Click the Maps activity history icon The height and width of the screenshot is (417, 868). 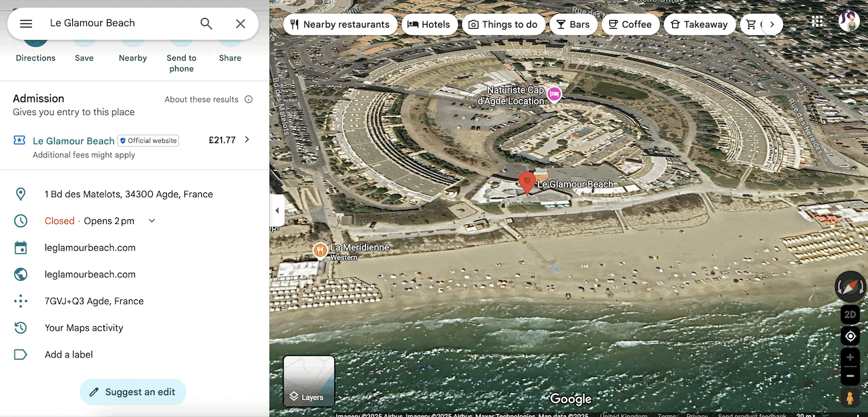tap(21, 328)
